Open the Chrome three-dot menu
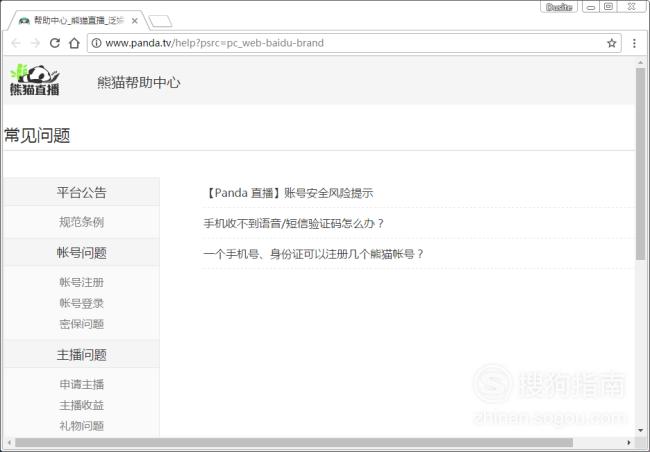The height and width of the screenshot is (452, 650). 634,43
